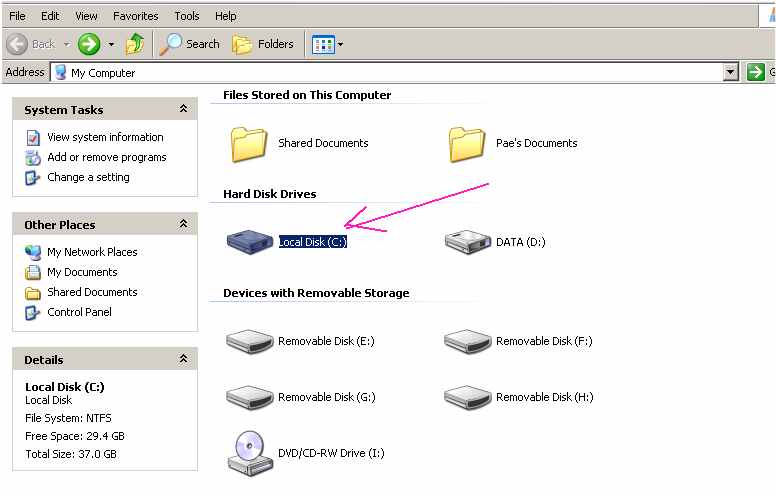Image resolution: width=776 pixels, height=496 pixels.
Task: Open the Tools menu
Action: 187,16
